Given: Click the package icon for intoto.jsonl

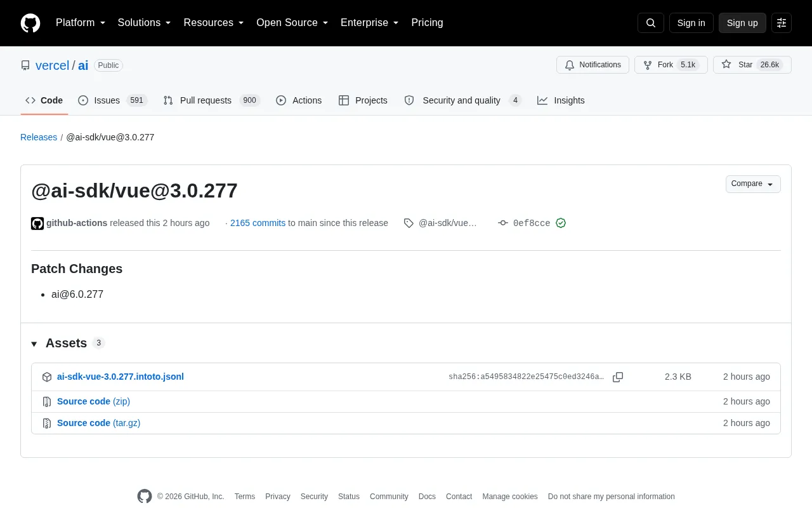Looking at the screenshot, I should pos(47,377).
